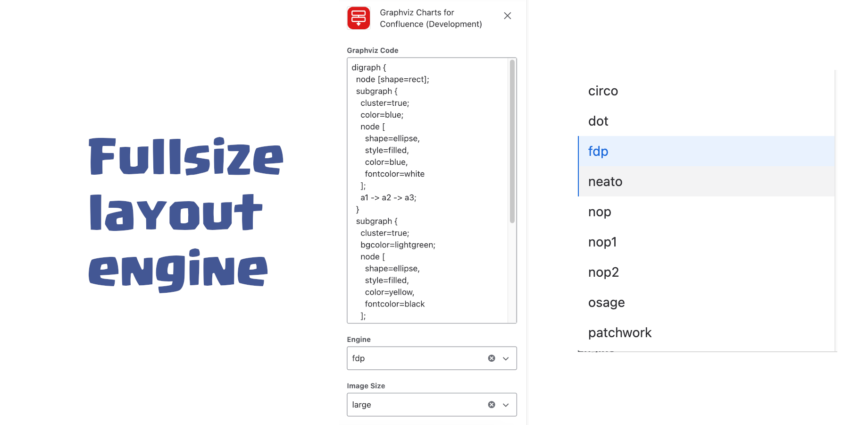This screenshot has height=425, width=868.
Task: Click the 'Engine' field label
Action: pos(359,340)
